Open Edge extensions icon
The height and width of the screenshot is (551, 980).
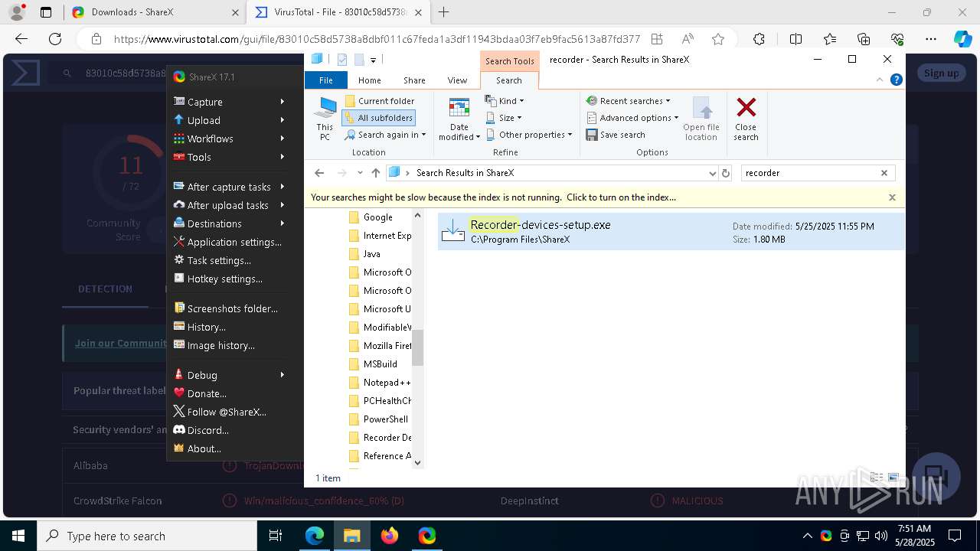(759, 39)
